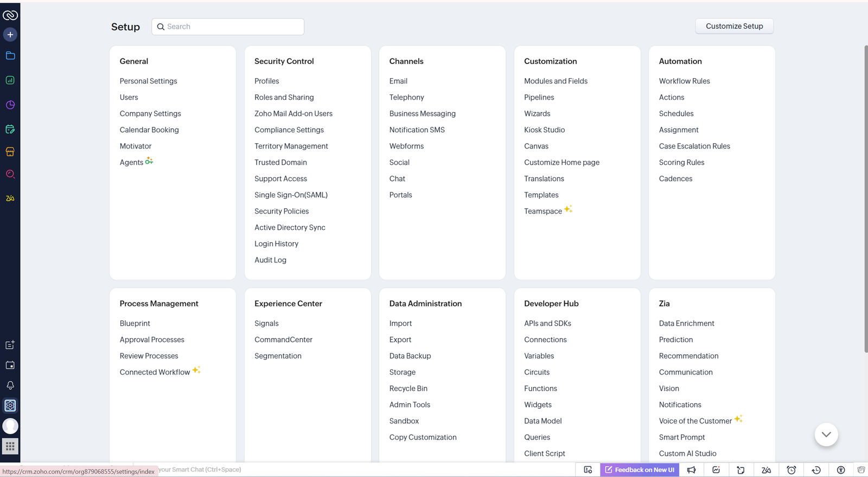Open Data Enrichment under Zia

click(686, 324)
